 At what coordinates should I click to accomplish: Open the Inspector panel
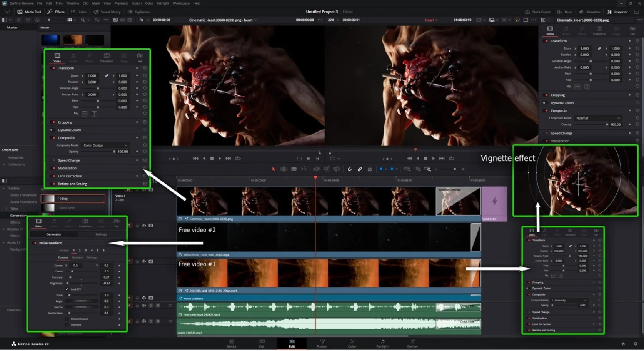pyautogui.click(x=617, y=12)
